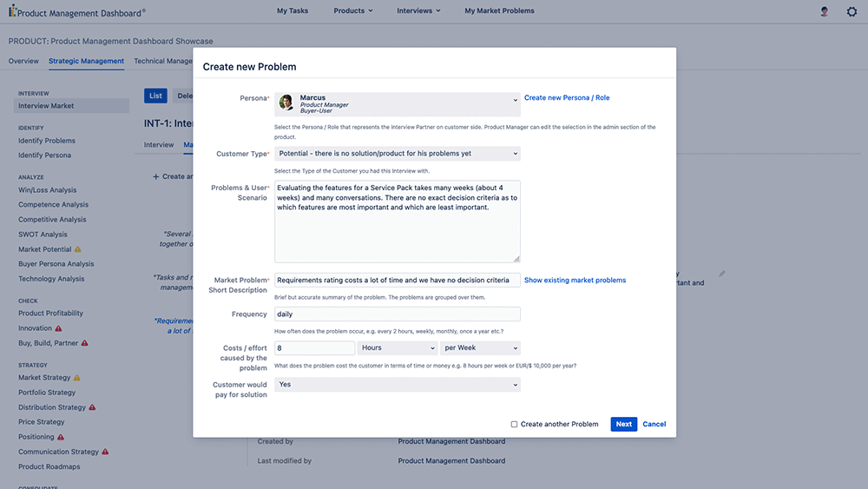Open SWOT Analysis
Screen dimensions: 868x489
[43, 235]
